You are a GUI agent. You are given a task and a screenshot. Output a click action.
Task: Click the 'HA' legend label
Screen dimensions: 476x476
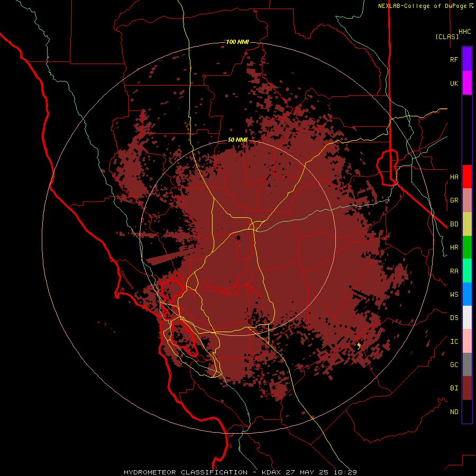click(x=454, y=177)
